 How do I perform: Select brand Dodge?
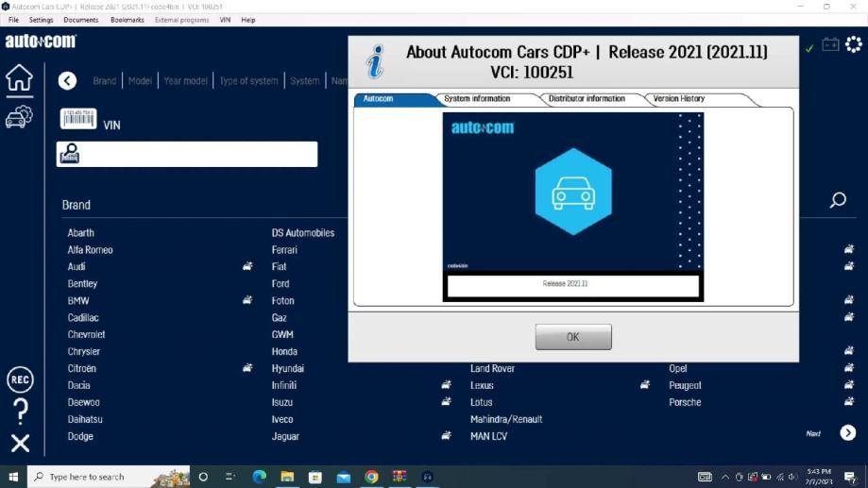(80, 436)
